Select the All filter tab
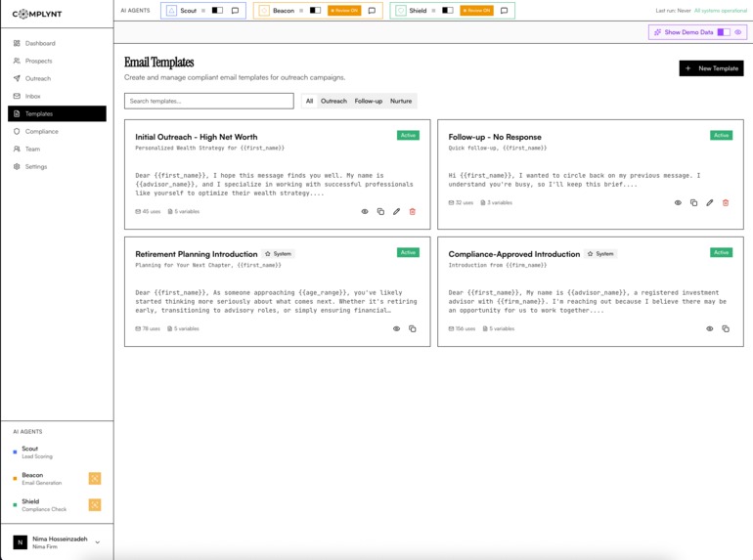Screen dimensions: 753x560 [309, 102]
